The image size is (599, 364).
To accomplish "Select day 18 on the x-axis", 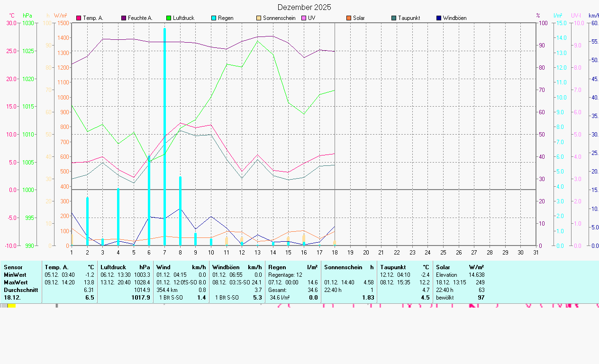I will pyautogui.click(x=335, y=252).
